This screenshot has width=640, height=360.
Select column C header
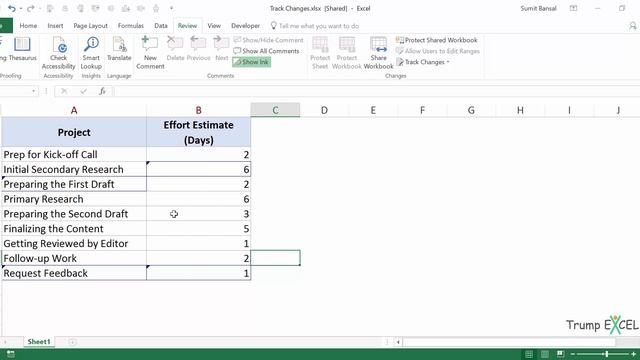tap(275, 110)
